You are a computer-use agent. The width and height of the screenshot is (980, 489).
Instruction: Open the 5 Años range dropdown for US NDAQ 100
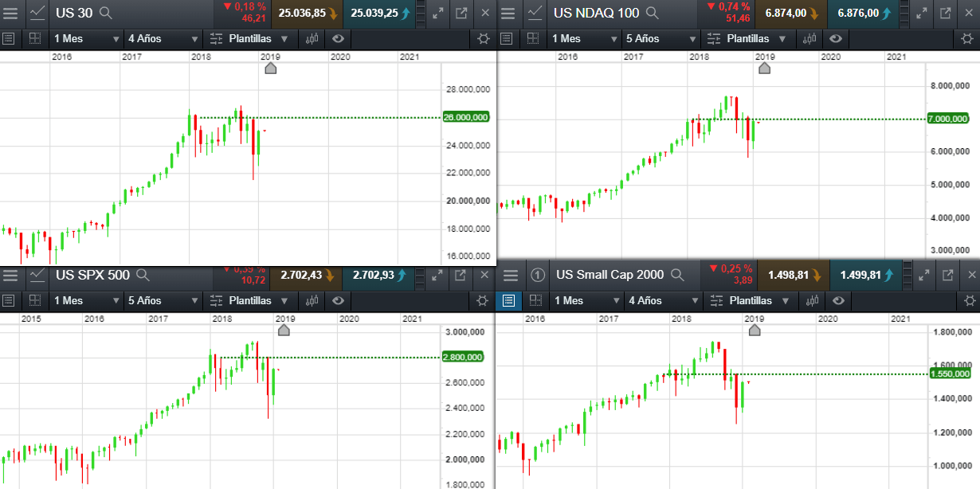pyautogui.click(x=661, y=38)
